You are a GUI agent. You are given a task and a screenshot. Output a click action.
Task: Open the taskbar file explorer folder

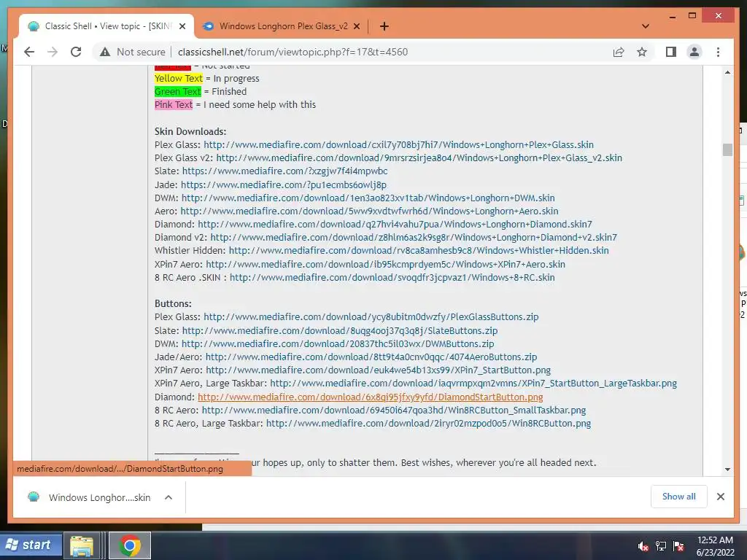click(x=82, y=545)
